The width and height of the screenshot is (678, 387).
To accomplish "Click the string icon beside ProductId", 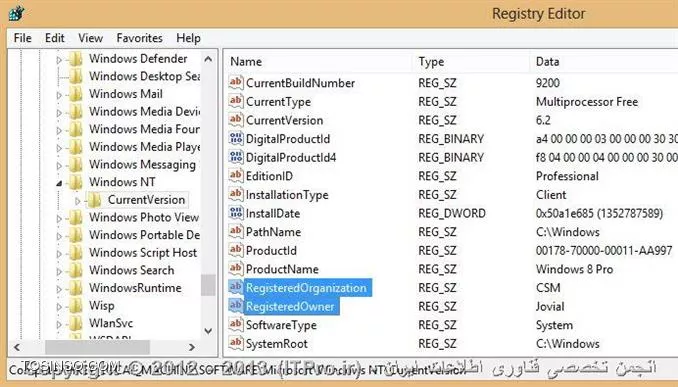I will [x=236, y=250].
